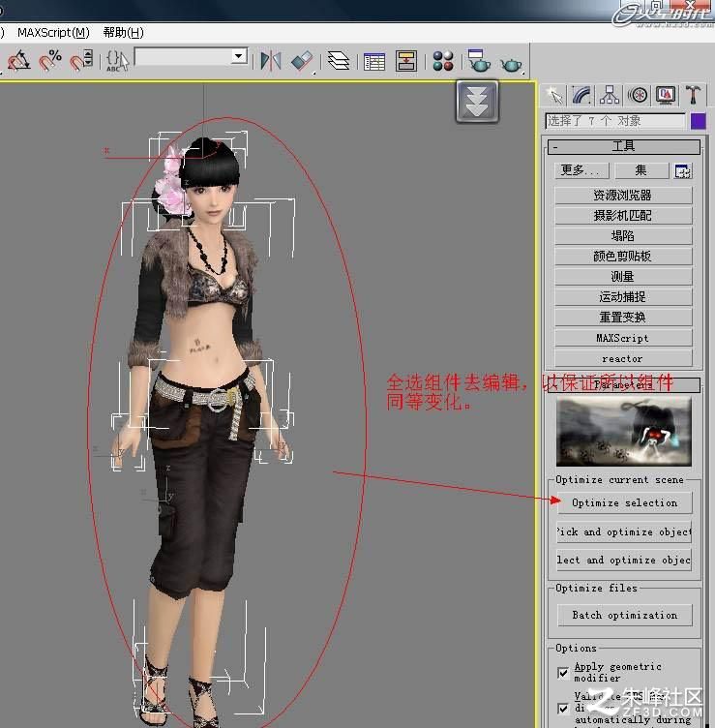Switch to the Create panel tab
The image size is (715, 728).
(554, 95)
